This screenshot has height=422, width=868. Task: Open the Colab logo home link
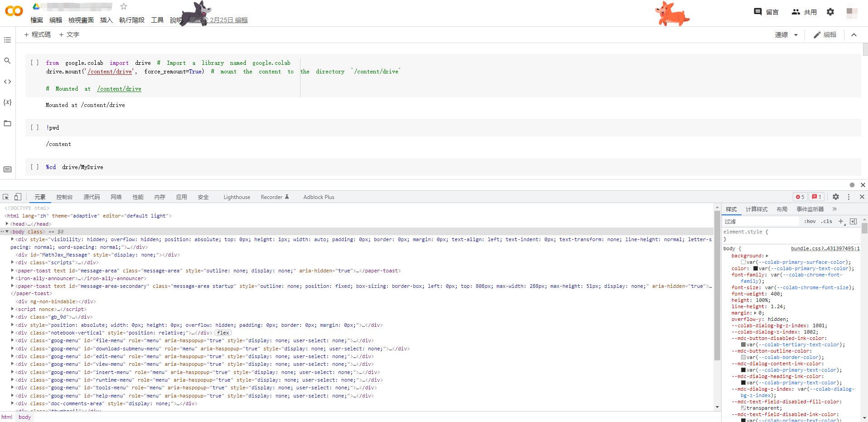click(x=14, y=11)
